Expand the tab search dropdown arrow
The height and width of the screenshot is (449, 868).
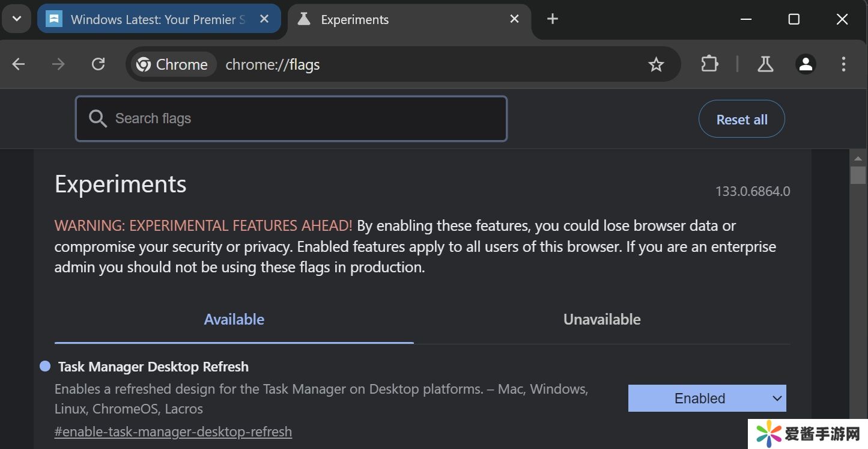(17, 19)
